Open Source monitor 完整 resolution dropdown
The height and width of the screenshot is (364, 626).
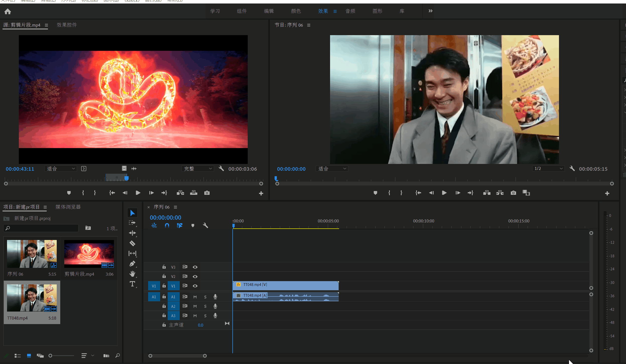198,169
